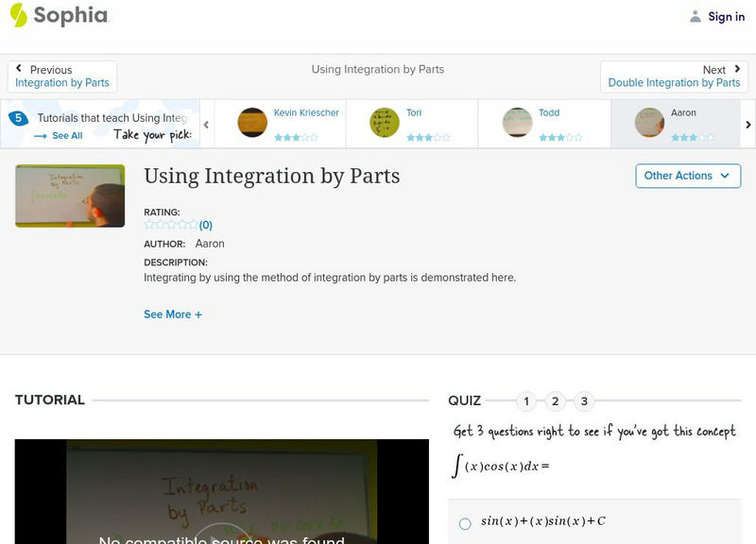Open the tutorial's thumbnail image
The width and height of the screenshot is (756, 544).
coord(69,195)
